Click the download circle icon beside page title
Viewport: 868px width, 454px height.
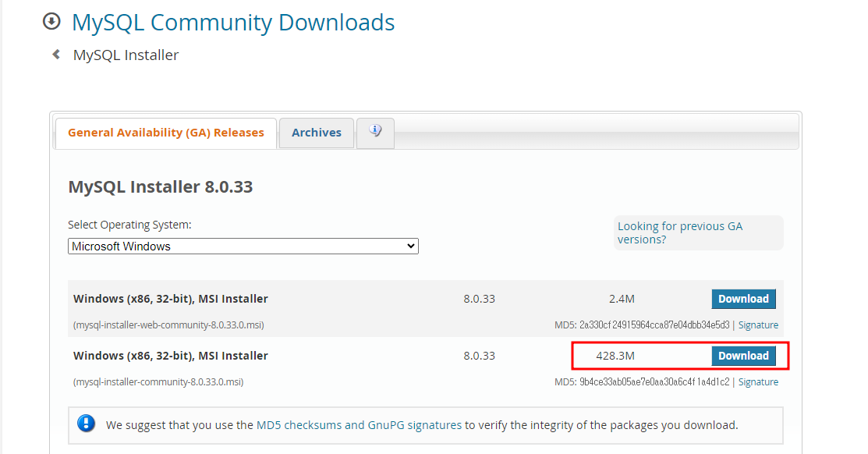point(51,22)
